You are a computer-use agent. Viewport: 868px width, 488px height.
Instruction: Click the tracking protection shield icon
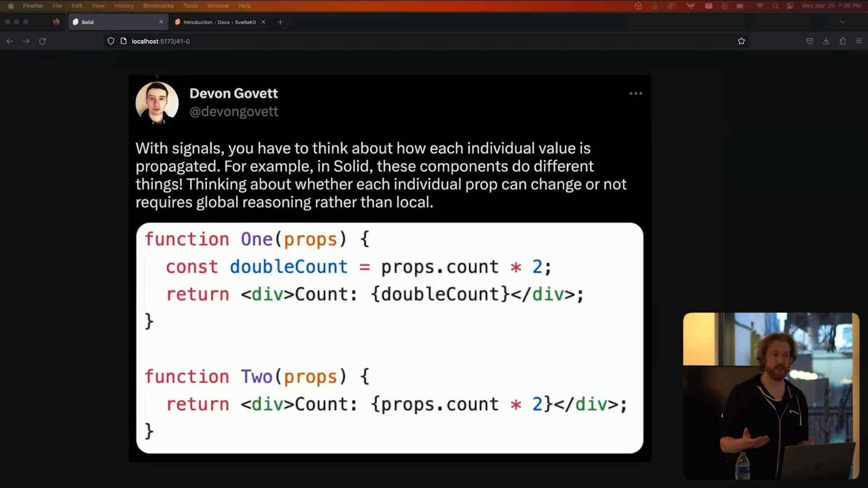pos(111,41)
